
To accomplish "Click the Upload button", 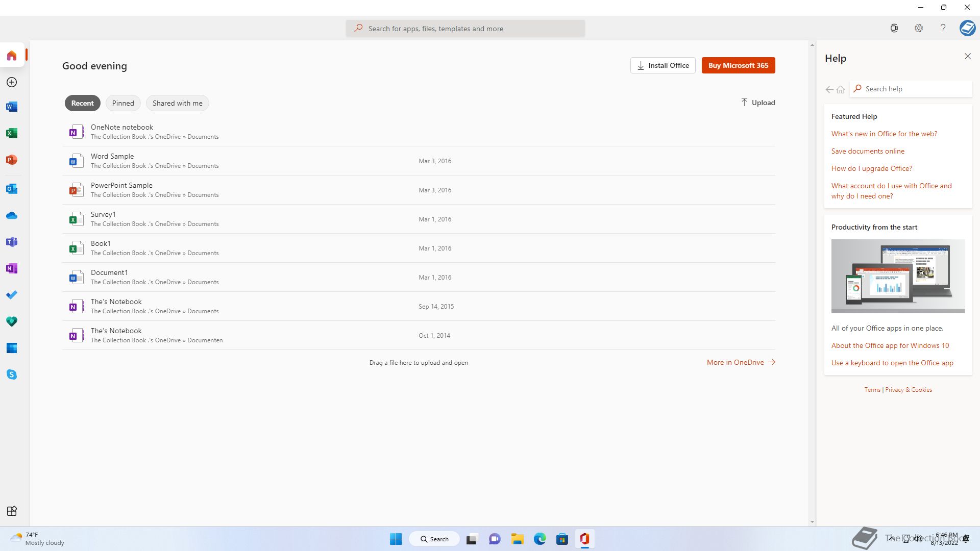I will click(x=758, y=103).
